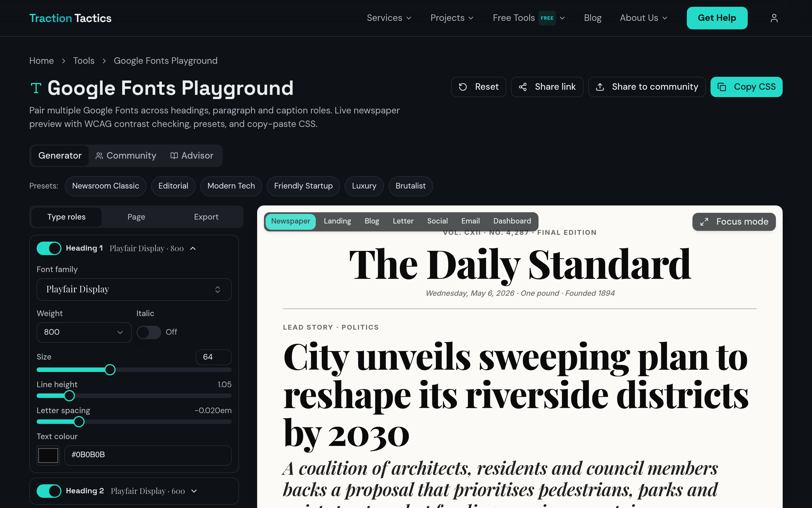Open the user account icon
812x508 pixels.
(774, 18)
